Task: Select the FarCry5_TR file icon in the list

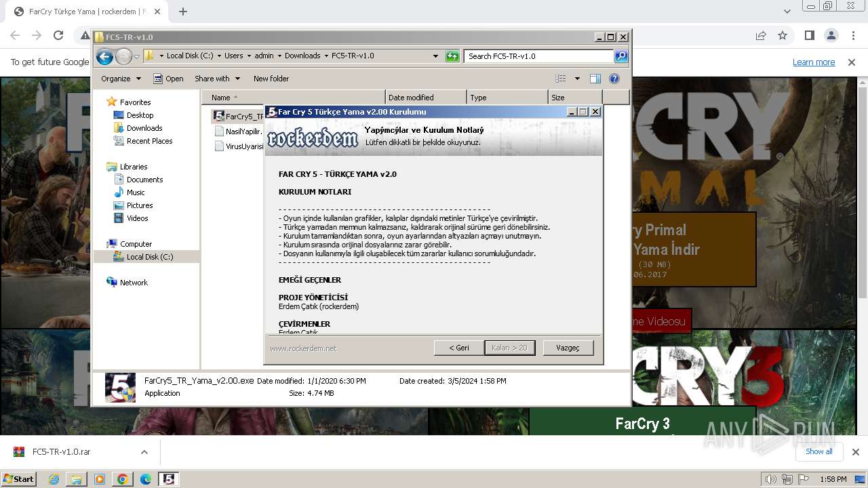Action: (219, 116)
